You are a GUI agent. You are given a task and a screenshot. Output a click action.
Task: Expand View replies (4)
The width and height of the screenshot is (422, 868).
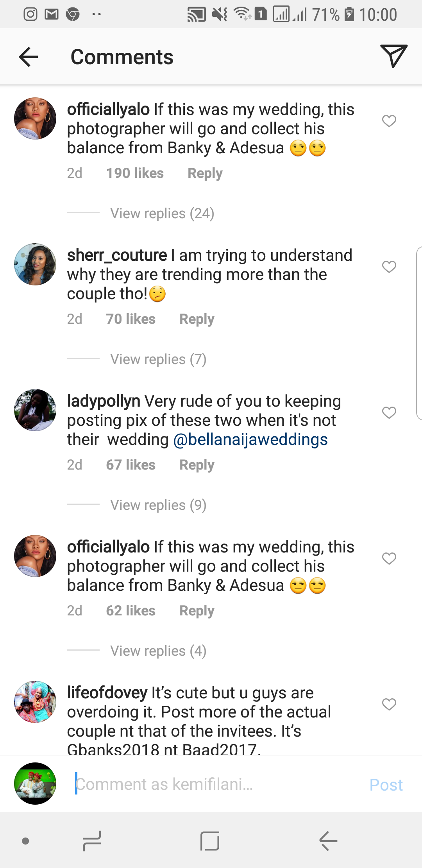[x=158, y=651]
